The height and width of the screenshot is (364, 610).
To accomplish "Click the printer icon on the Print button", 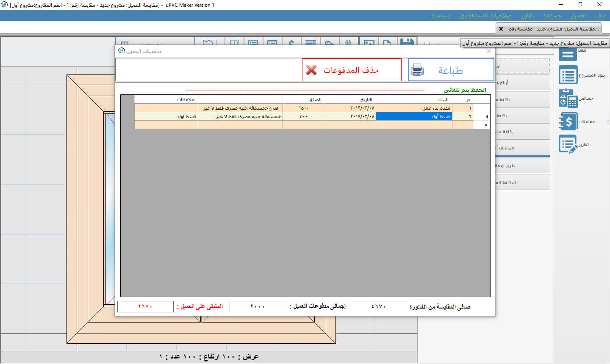I will click(417, 70).
